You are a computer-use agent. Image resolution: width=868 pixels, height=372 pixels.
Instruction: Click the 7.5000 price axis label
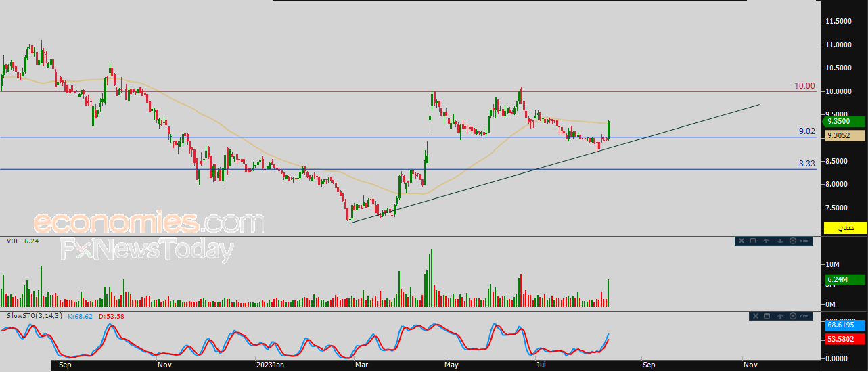(836, 208)
